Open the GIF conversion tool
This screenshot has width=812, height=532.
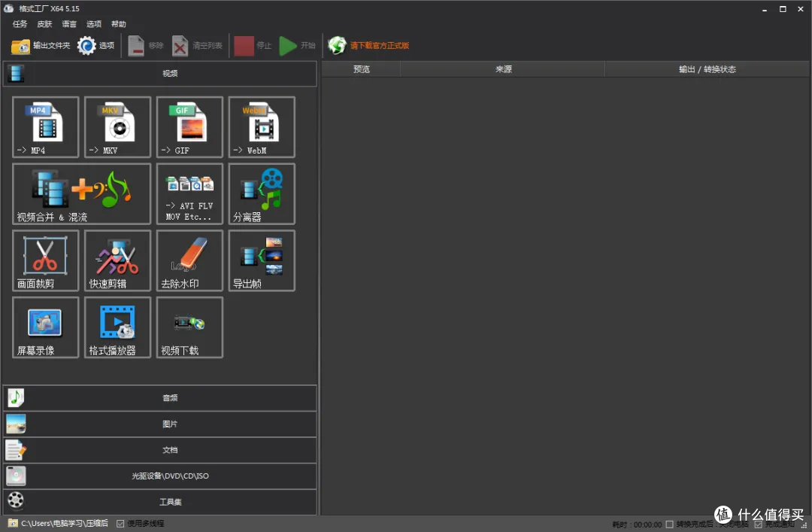tap(189, 127)
